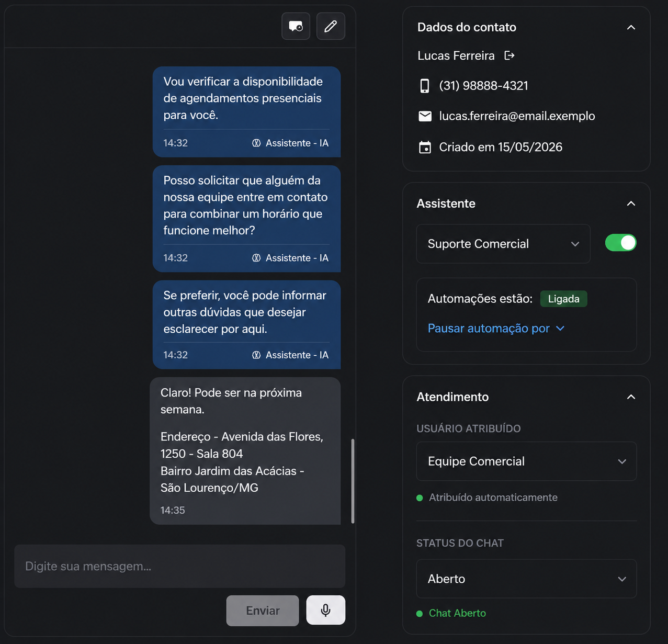This screenshot has width=668, height=644.
Task: Open the Aberto chat status dropdown
Action: point(526,579)
